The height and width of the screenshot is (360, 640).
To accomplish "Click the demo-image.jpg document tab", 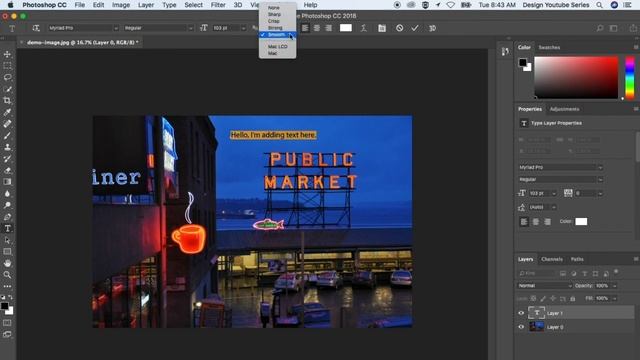I will point(82,42).
